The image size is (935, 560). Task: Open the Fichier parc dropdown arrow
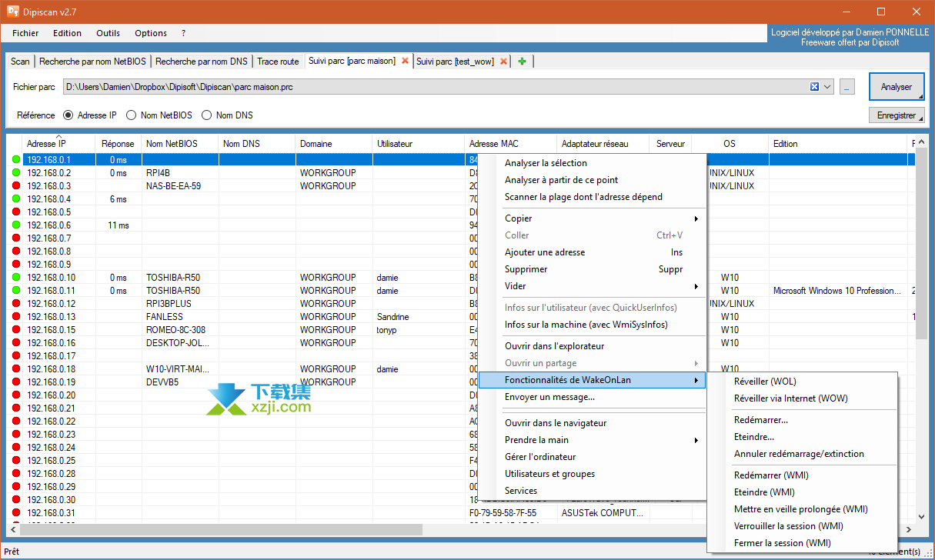point(828,87)
